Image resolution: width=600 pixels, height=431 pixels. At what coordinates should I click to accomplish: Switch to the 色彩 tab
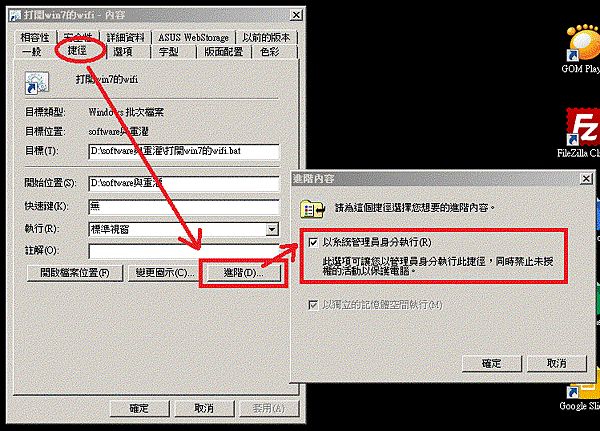click(x=270, y=52)
